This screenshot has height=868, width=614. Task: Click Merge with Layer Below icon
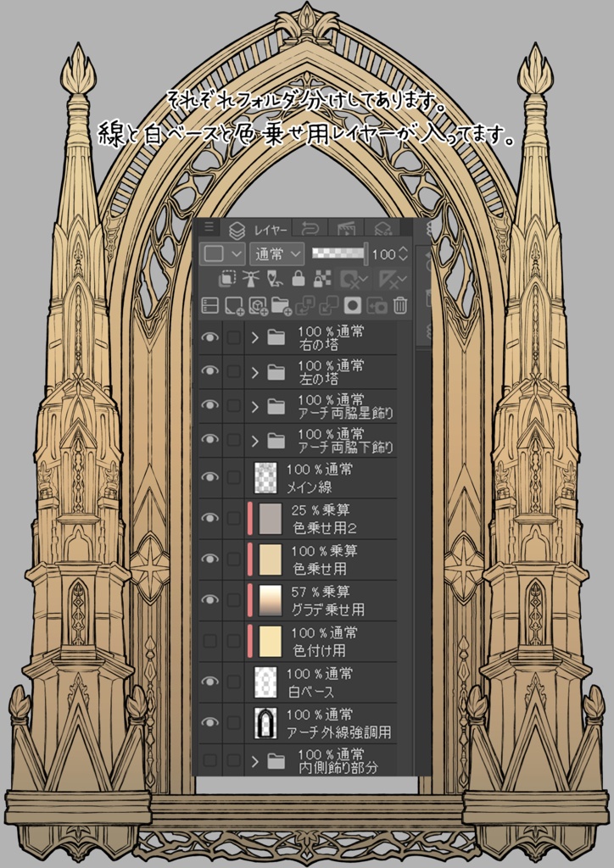329,305
